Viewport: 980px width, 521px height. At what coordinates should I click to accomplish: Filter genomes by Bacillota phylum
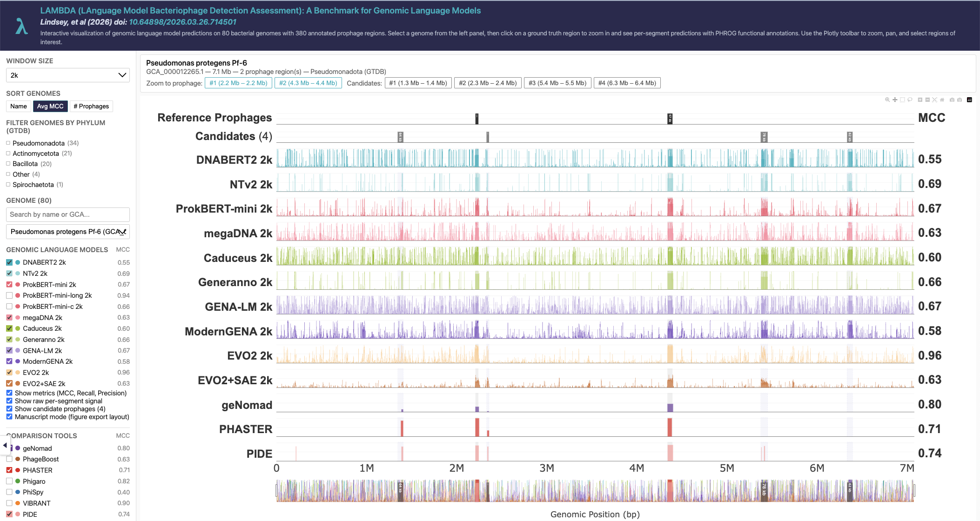(8, 164)
